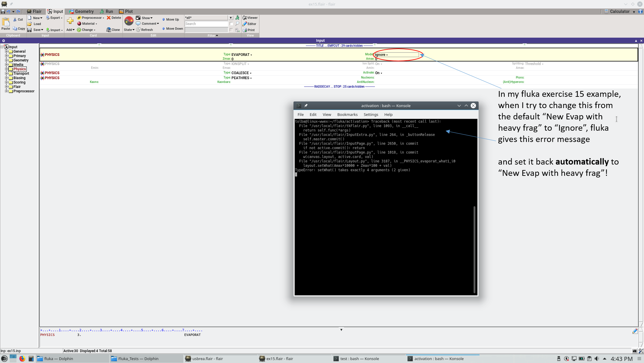Click the Search input field

[x=206, y=24]
